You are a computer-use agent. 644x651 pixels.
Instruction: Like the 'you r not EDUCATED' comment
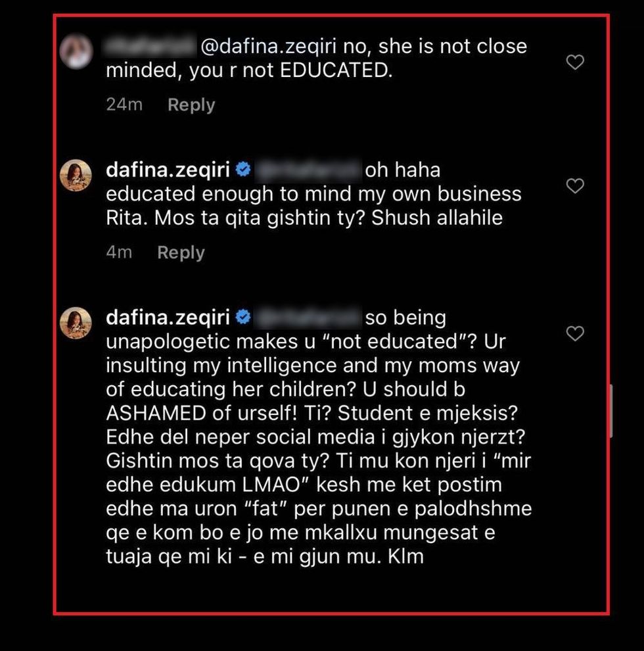575,62
